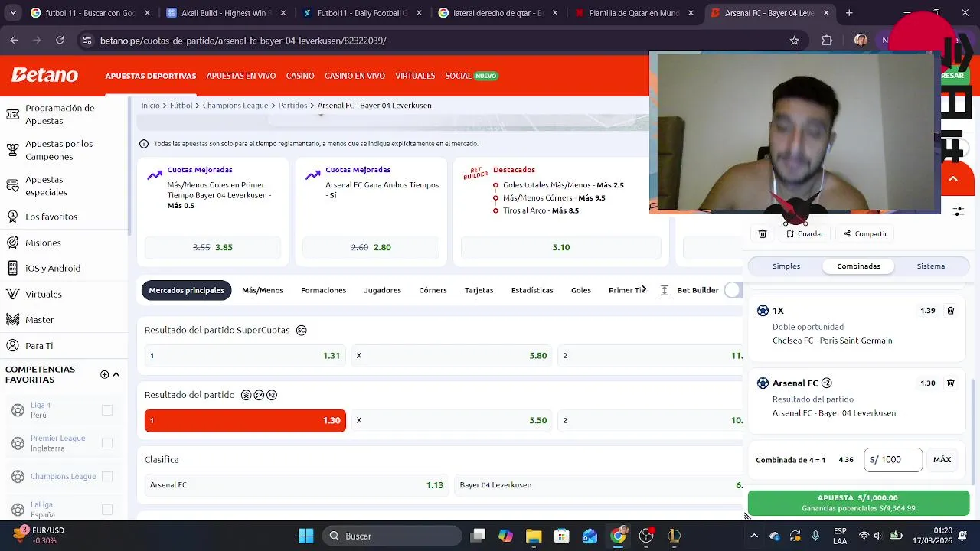Open Programación de Apuestas in the sidebar
The width and height of the screenshot is (980, 551).
pos(60,114)
